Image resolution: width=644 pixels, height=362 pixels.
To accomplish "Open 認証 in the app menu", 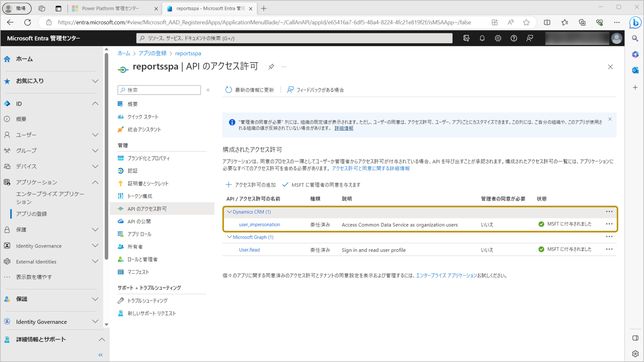I will tap(132, 171).
